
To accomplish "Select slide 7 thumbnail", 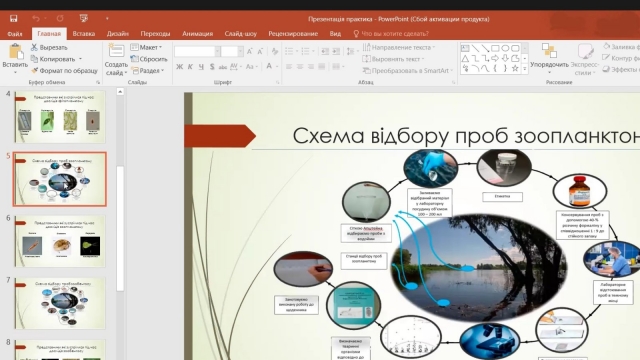I will tap(60, 303).
